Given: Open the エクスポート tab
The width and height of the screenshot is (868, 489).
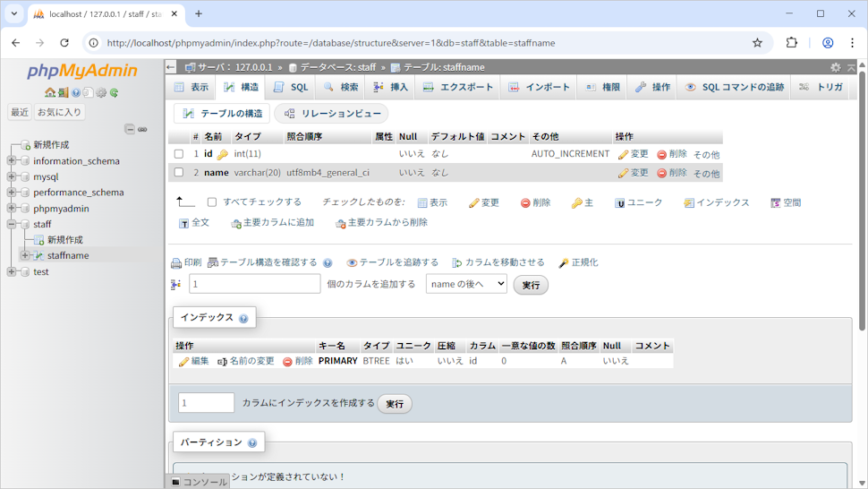Looking at the screenshot, I should (458, 87).
